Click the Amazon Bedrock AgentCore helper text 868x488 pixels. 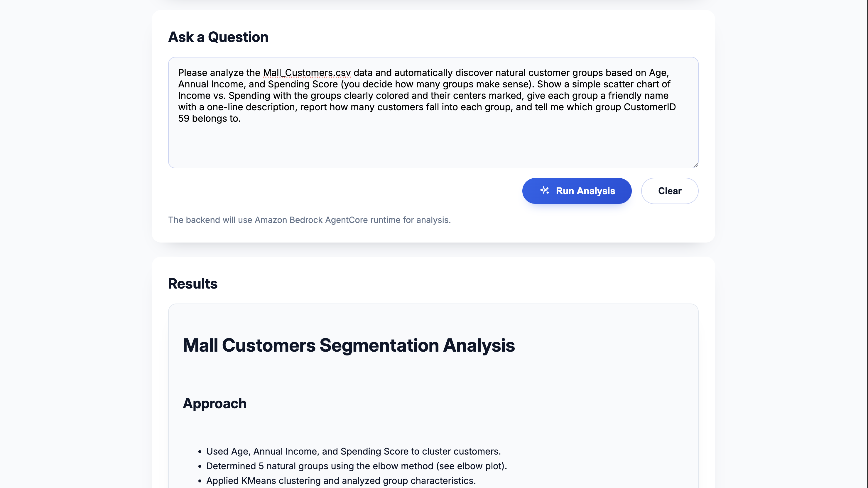(309, 220)
